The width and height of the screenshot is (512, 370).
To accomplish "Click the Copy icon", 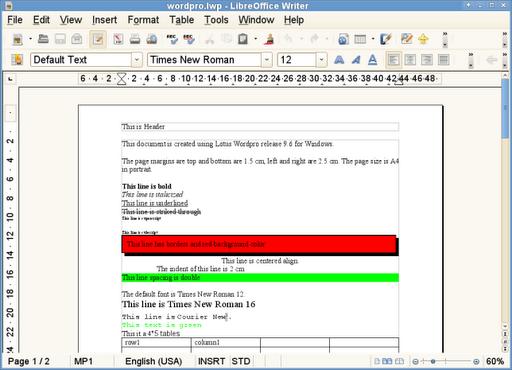I will tap(226, 39).
